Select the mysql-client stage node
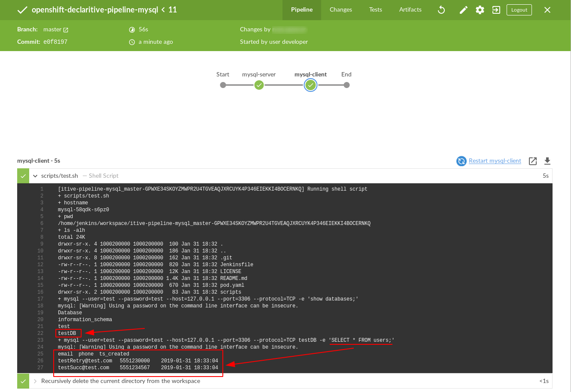Viewport: 571px width, 392px height. pos(310,85)
